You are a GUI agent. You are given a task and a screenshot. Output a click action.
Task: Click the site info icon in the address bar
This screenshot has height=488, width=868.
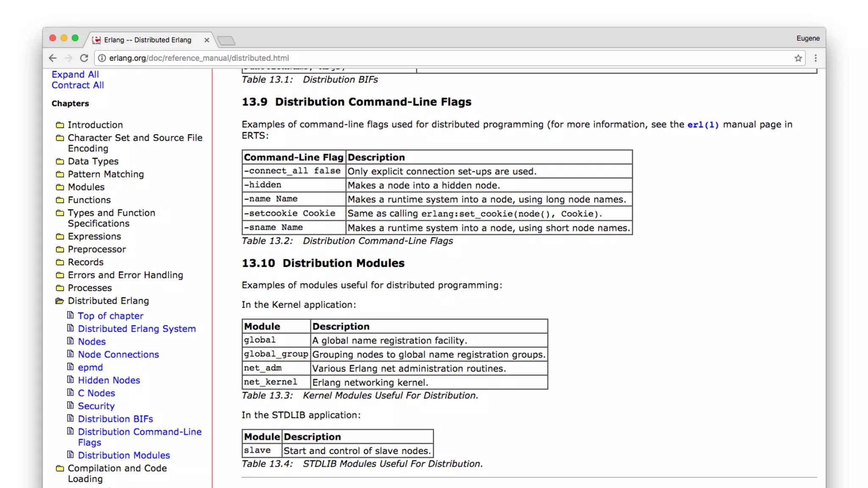102,58
